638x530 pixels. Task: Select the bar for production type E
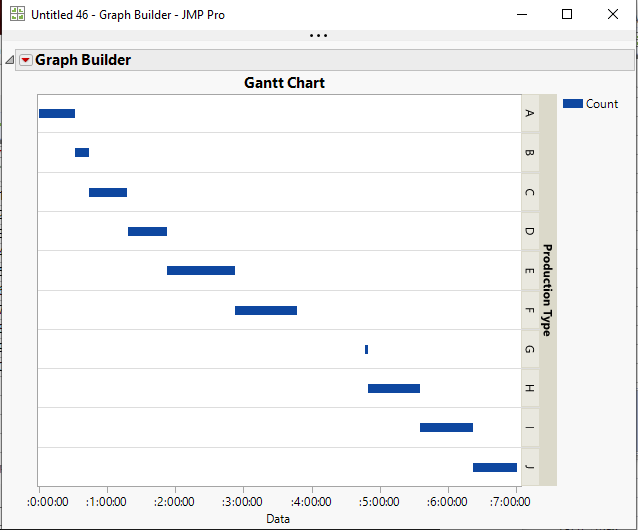point(201,270)
